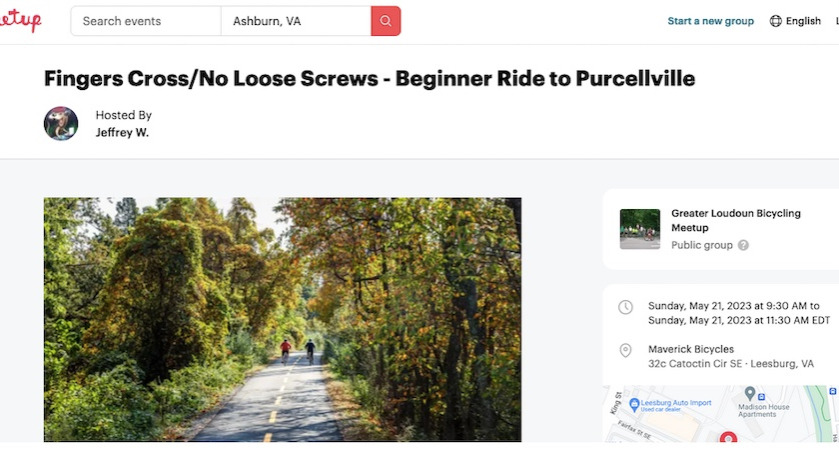Screen dimensions: 839x454
Task: Focus the Search events field
Action: [146, 21]
